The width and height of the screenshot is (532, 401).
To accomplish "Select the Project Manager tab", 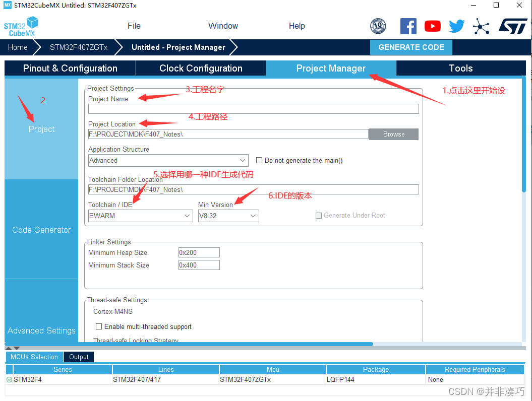I will point(331,68).
